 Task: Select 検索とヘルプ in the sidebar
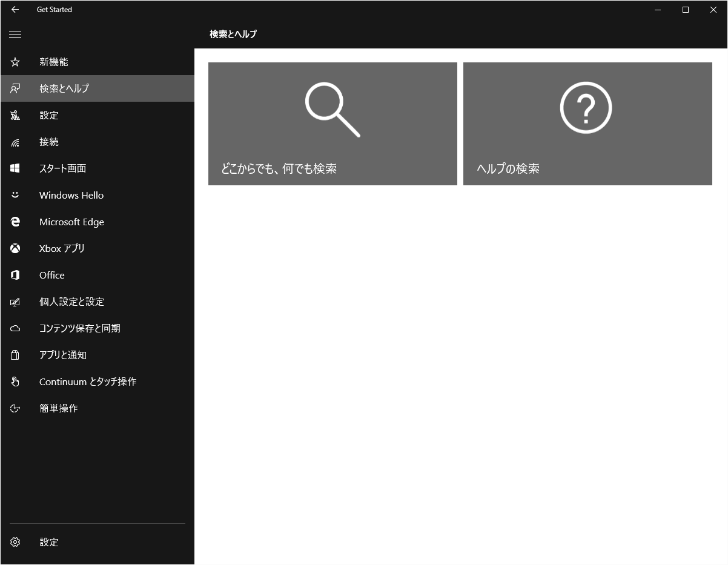(64, 88)
